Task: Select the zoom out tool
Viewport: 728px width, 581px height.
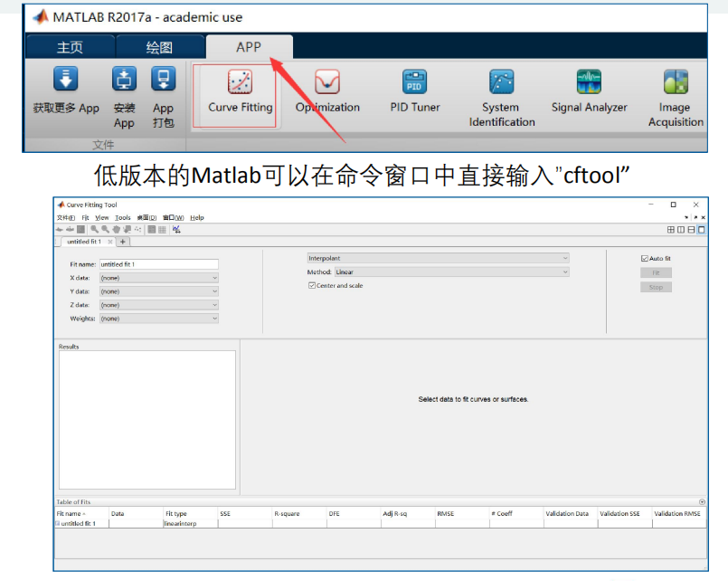Action: (106, 230)
